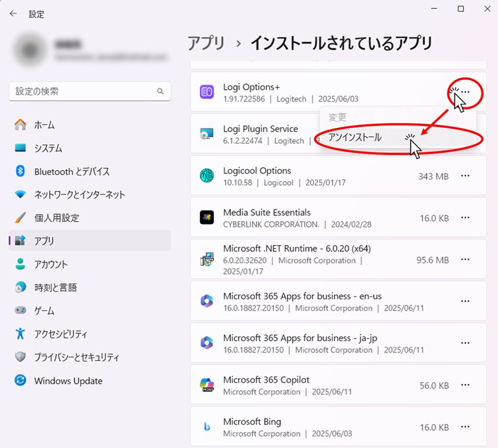Click the accessibility figure icon
The width and height of the screenshot is (498, 448).
pyautogui.click(x=20, y=334)
